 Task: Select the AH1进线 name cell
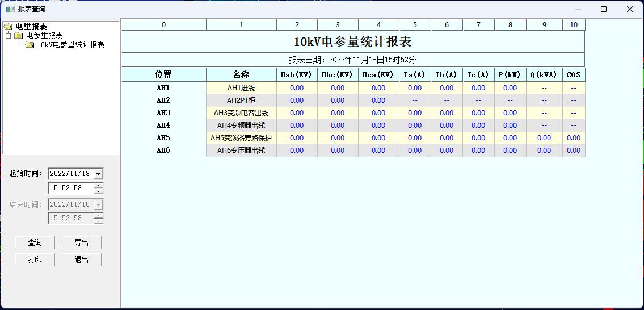point(241,88)
